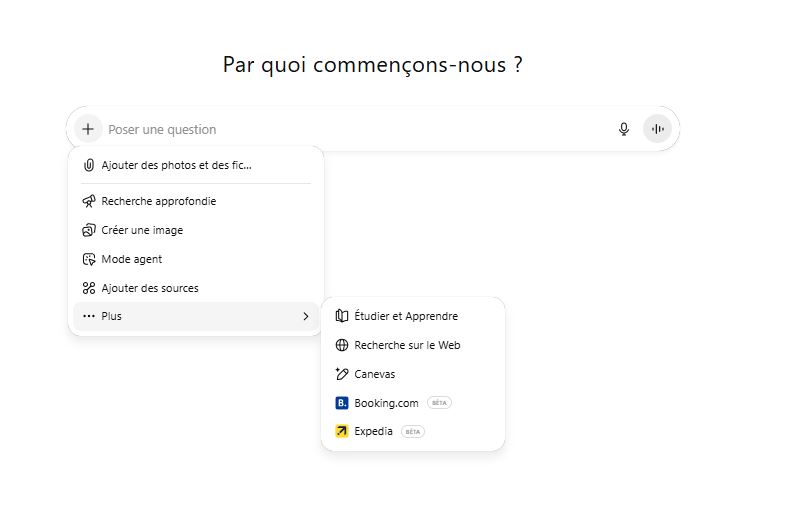Click the Booking.com logo icon
This screenshot has width=786, height=531.
[342, 403]
